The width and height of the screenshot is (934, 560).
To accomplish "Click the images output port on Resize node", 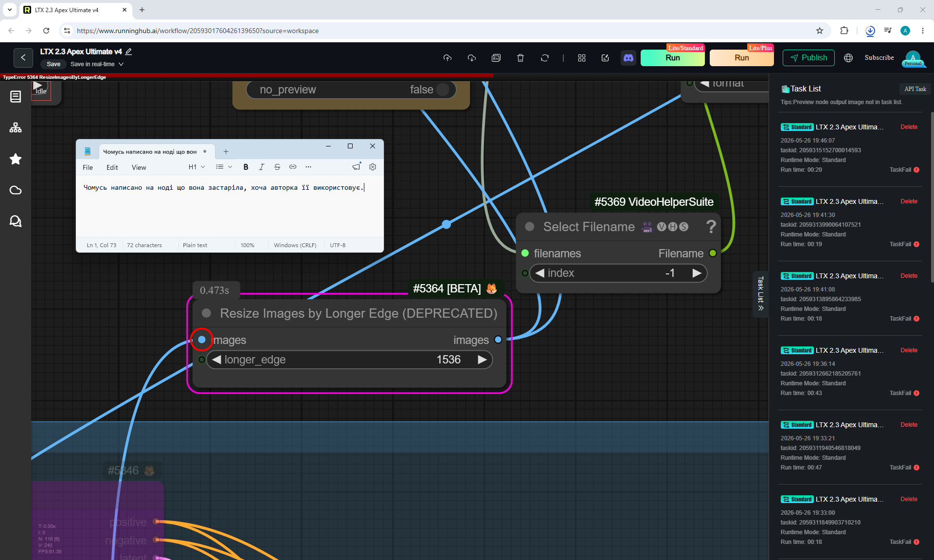I will 498,340.
